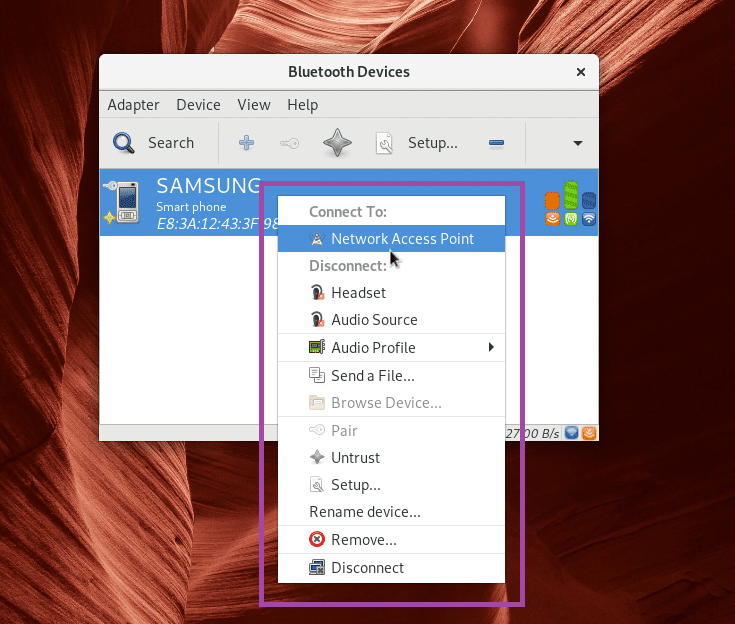This screenshot has height=624, width=735.
Task: Select Disconnect at menu bottom
Action: point(391,568)
